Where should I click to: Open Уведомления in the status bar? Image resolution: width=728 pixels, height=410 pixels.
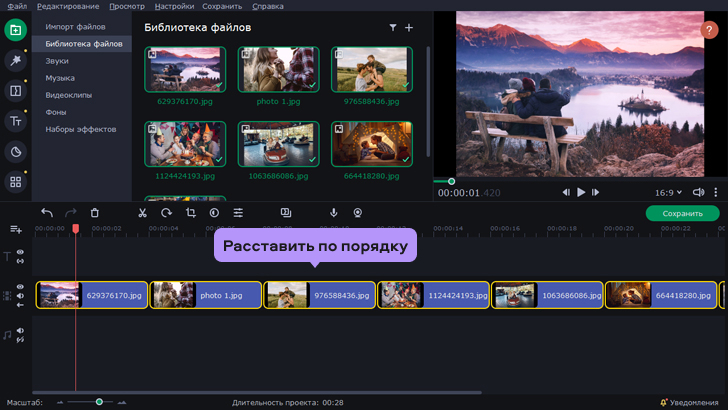click(692, 402)
